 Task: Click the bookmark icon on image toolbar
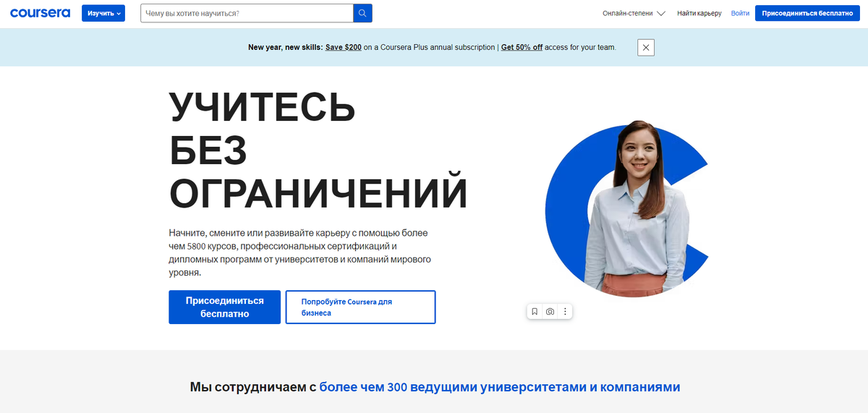point(535,312)
